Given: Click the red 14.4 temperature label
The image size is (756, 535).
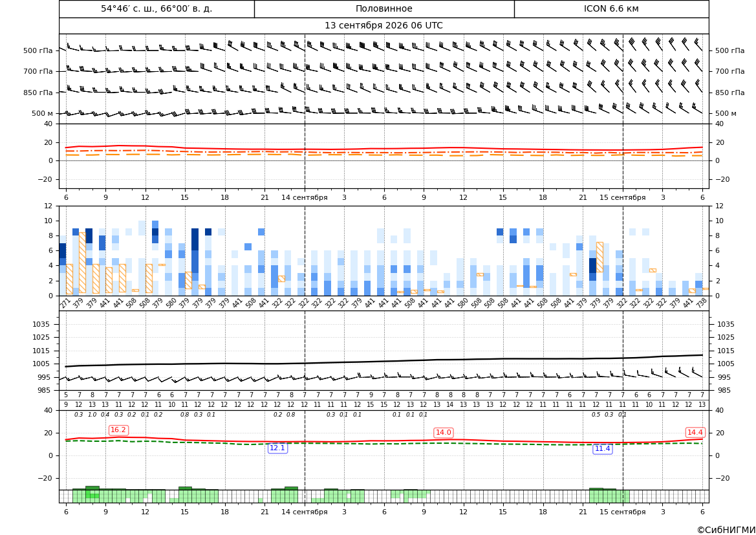Looking at the screenshot, I should click(x=695, y=432).
